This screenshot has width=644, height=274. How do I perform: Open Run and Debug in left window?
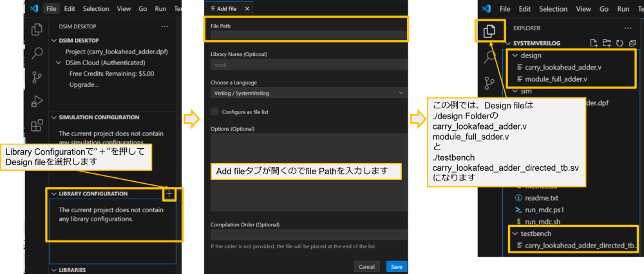[x=37, y=101]
